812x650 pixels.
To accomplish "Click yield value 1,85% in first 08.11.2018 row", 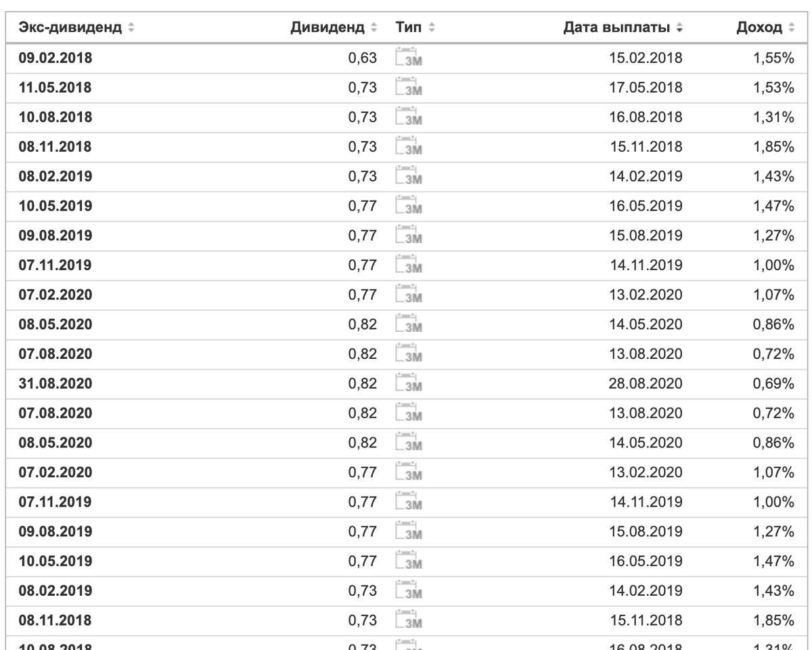I will coord(773,146).
